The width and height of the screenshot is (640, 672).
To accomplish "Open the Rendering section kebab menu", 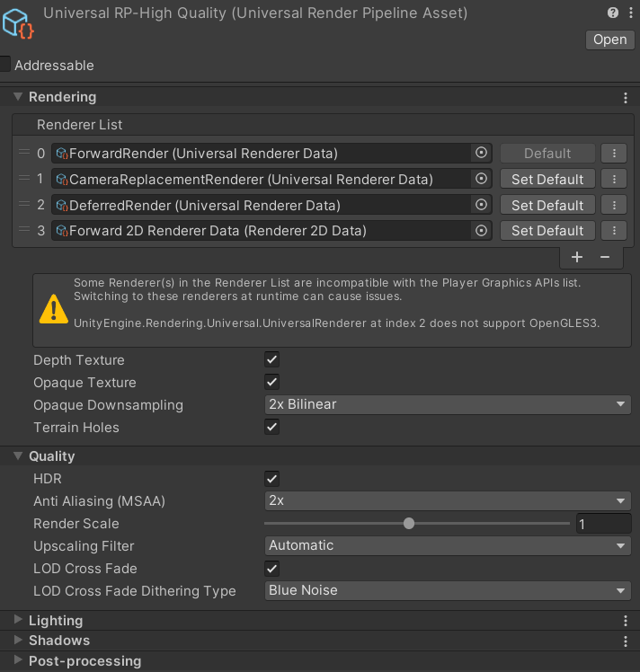I will click(x=626, y=98).
